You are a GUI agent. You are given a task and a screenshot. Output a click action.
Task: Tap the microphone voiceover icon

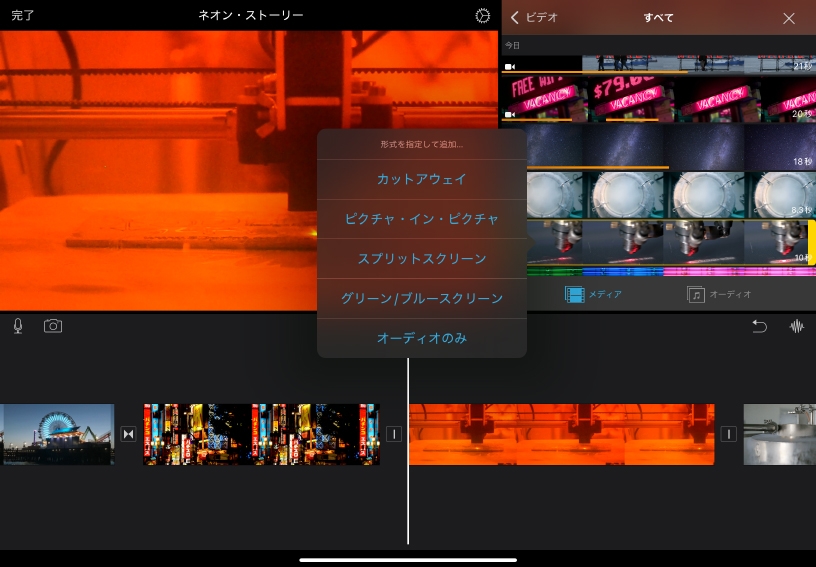[18, 326]
